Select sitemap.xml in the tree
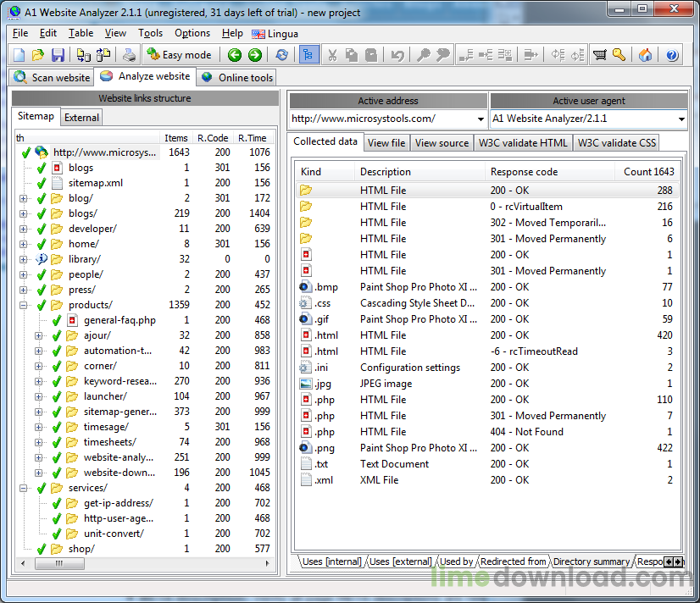The width and height of the screenshot is (700, 603). point(96,183)
